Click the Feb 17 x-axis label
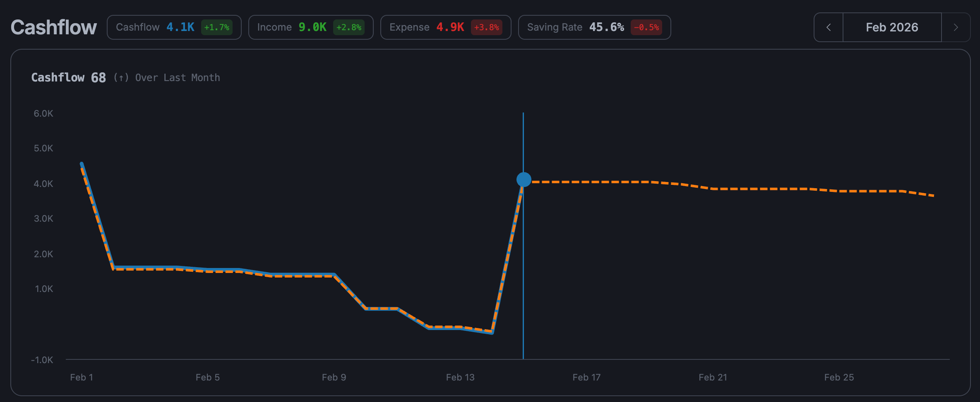Viewport: 980px width, 402px height. click(586, 377)
